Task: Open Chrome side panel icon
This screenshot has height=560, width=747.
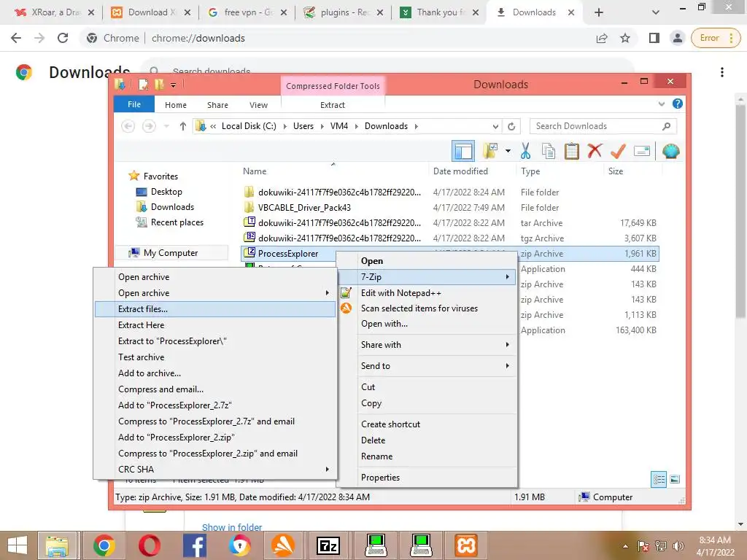Action: pos(654,38)
